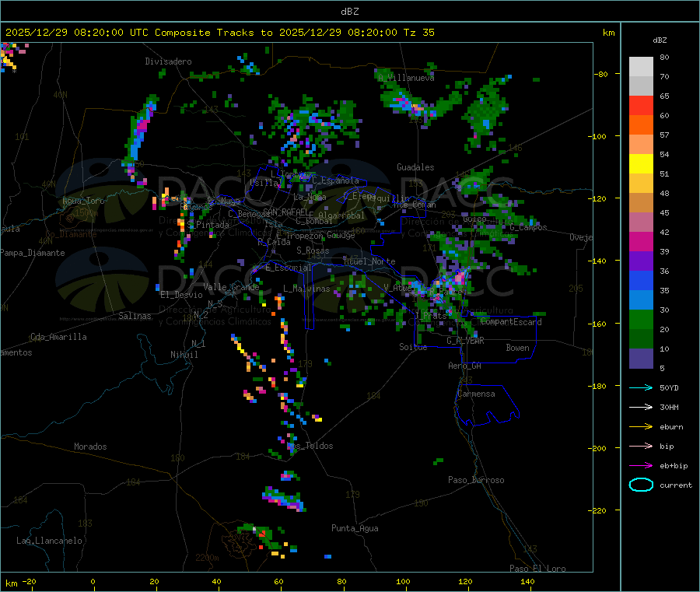The height and width of the screenshot is (592, 700).
Task: Click the Los_Toldos map label
Action: tap(310, 446)
